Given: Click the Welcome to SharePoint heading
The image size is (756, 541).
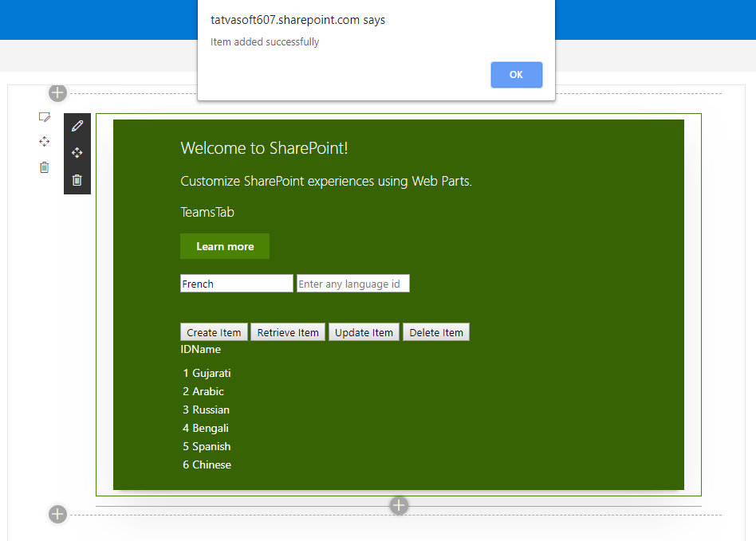Looking at the screenshot, I should (x=264, y=148).
